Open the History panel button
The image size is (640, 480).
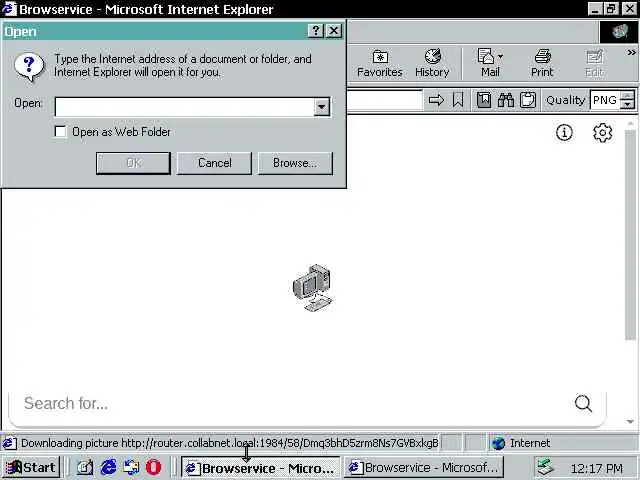pos(432,63)
